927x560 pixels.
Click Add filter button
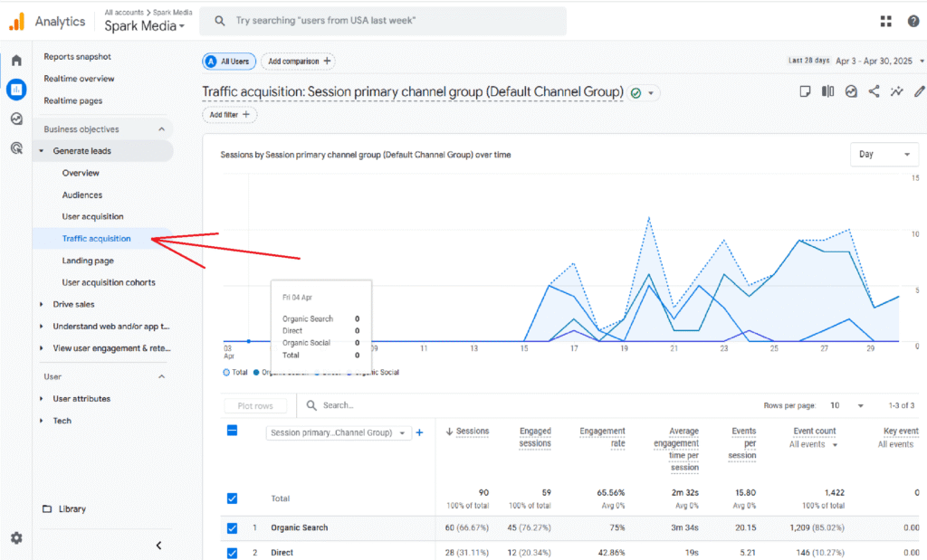(229, 115)
